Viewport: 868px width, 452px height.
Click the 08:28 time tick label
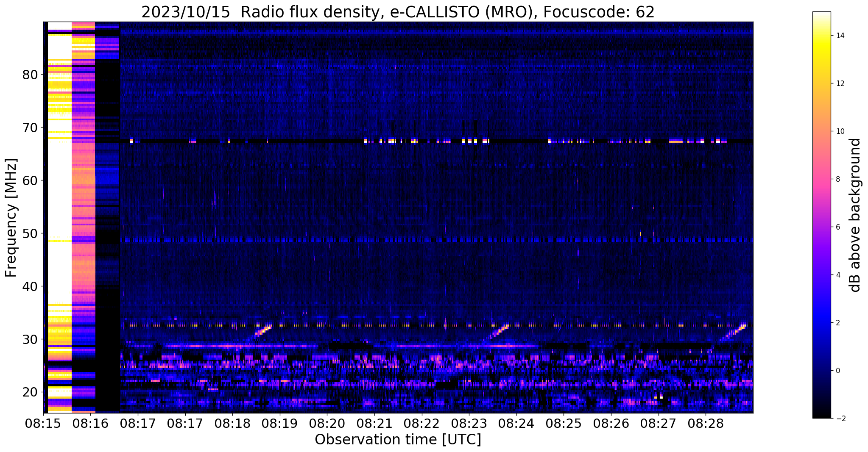[706, 424]
